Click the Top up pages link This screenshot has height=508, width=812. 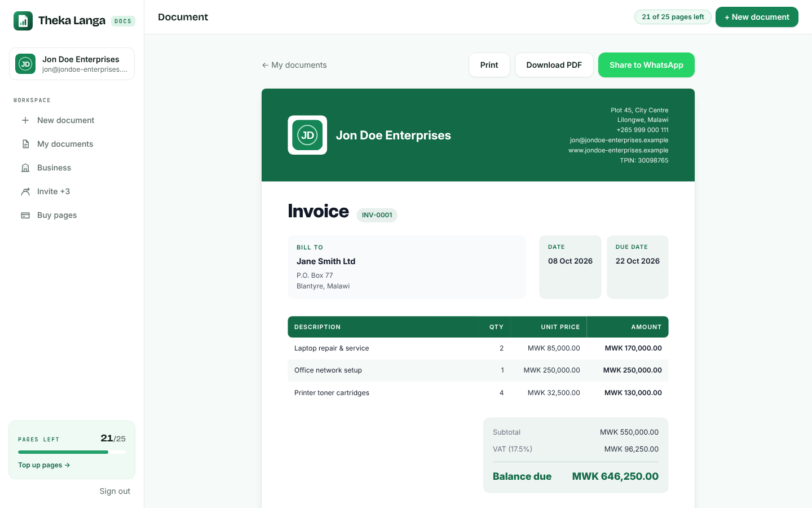[x=44, y=465]
